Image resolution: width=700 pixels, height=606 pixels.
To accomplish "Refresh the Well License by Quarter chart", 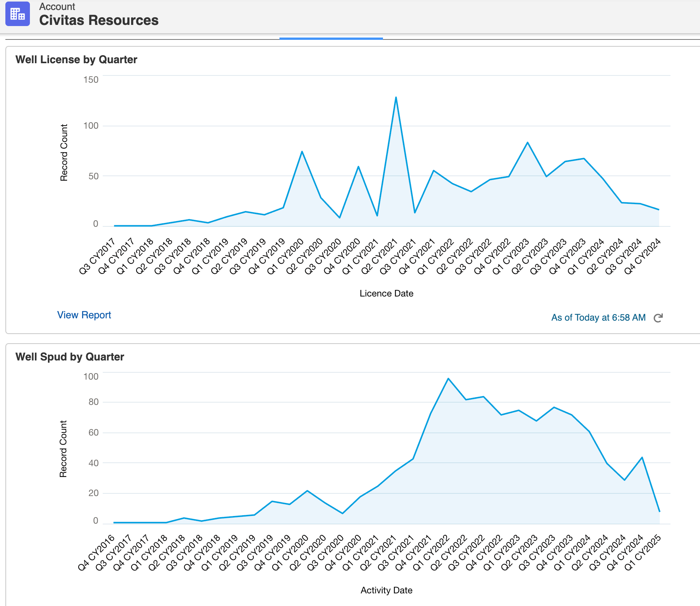I will pos(658,318).
